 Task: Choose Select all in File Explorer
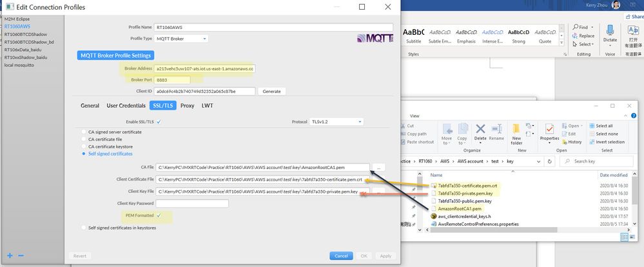(601, 126)
